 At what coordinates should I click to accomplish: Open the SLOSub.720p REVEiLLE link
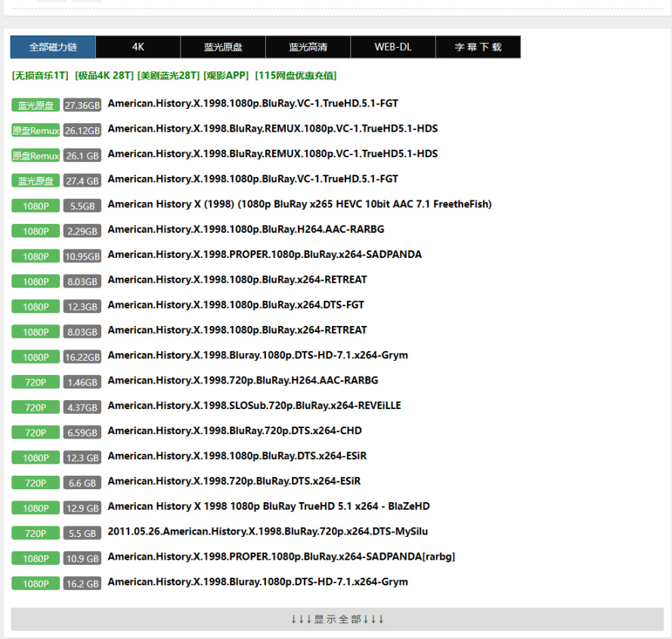(254, 405)
